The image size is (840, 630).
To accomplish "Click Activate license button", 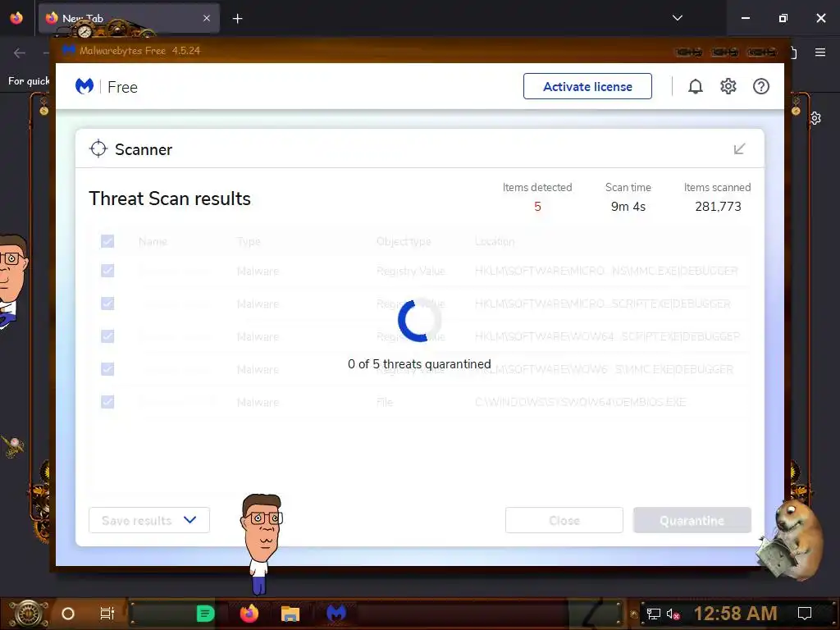I will [x=587, y=86].
